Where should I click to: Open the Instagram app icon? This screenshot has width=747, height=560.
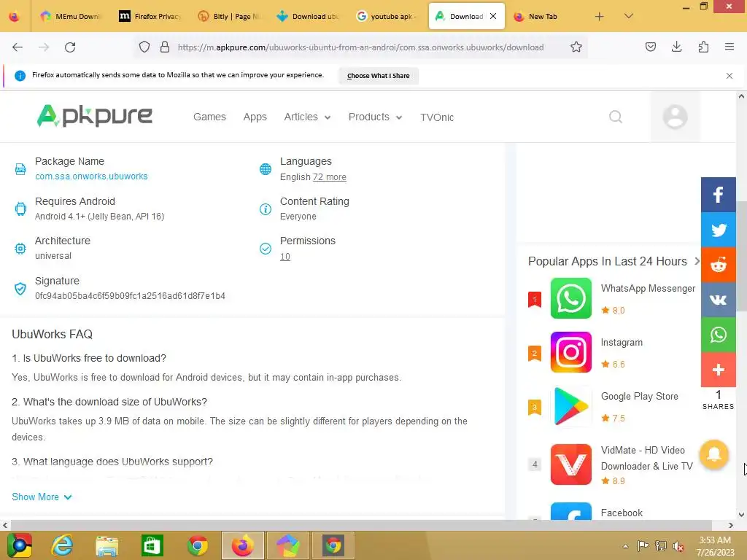point(570,352)
